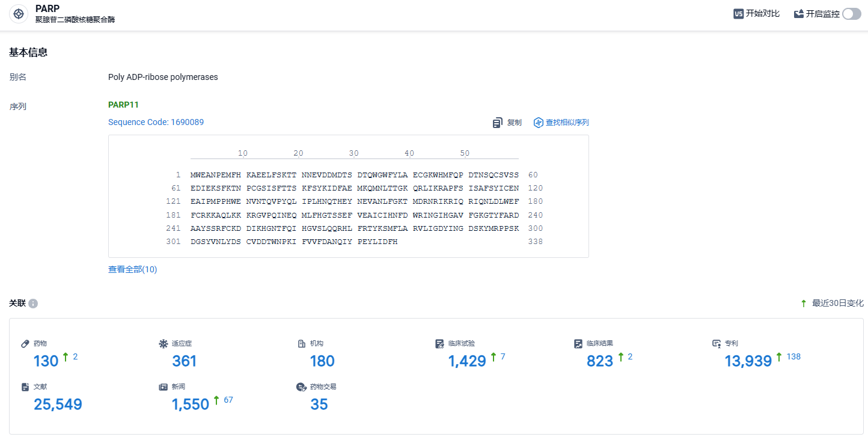Click the PARP11 sequence name
This screenshot has width=868, height=437.
[123, 105]
